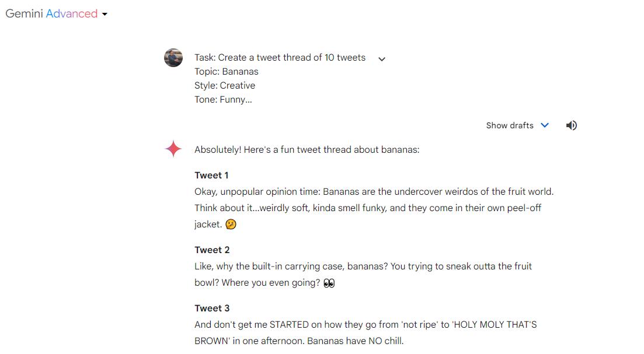
Task: Click the "Topic: Bananas" prompt line
Action: (226, 72)
